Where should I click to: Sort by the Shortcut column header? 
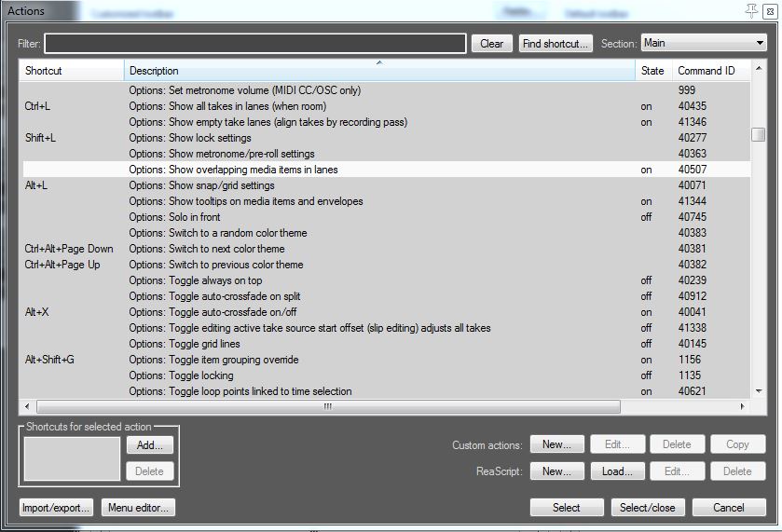coord(72,70)
